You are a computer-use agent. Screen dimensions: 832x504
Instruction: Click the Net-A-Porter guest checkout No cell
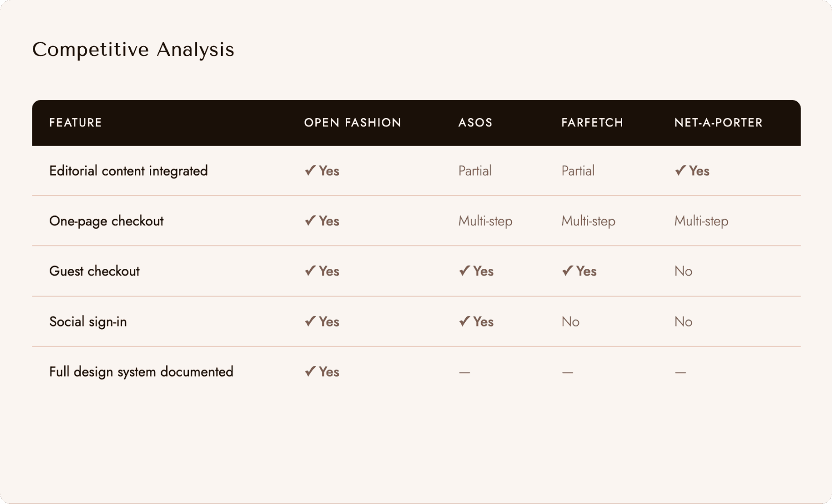(x=683, y=271)
